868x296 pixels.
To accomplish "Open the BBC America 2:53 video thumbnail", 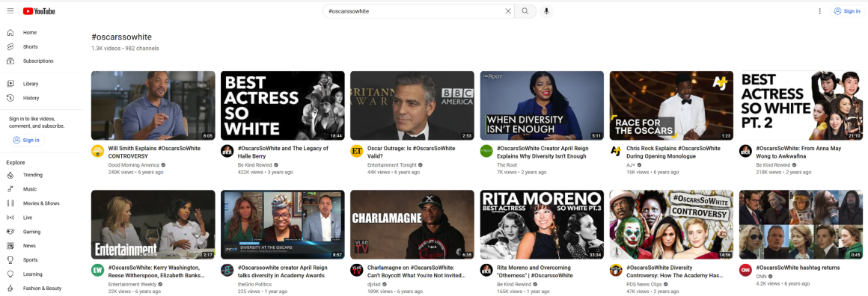I will [412, 105].
